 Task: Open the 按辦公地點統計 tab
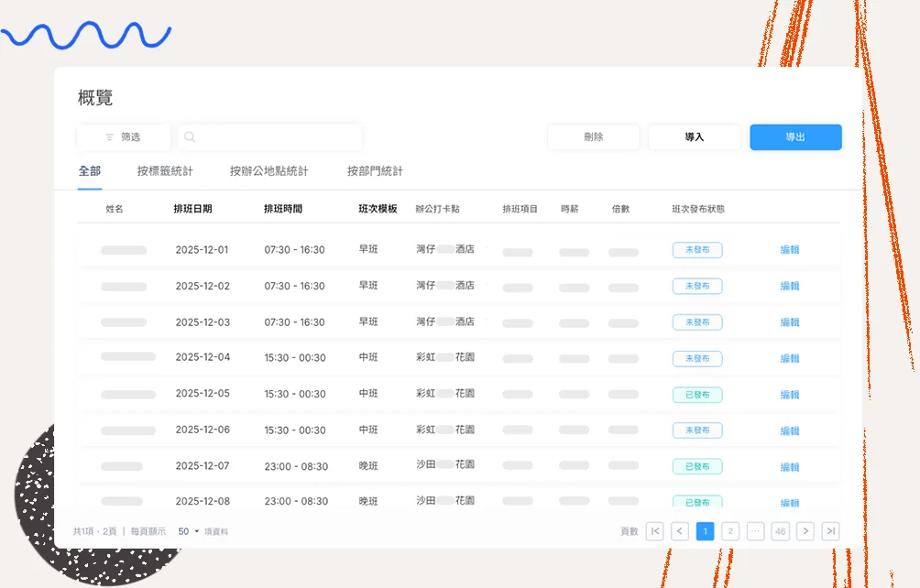point(268,171)
